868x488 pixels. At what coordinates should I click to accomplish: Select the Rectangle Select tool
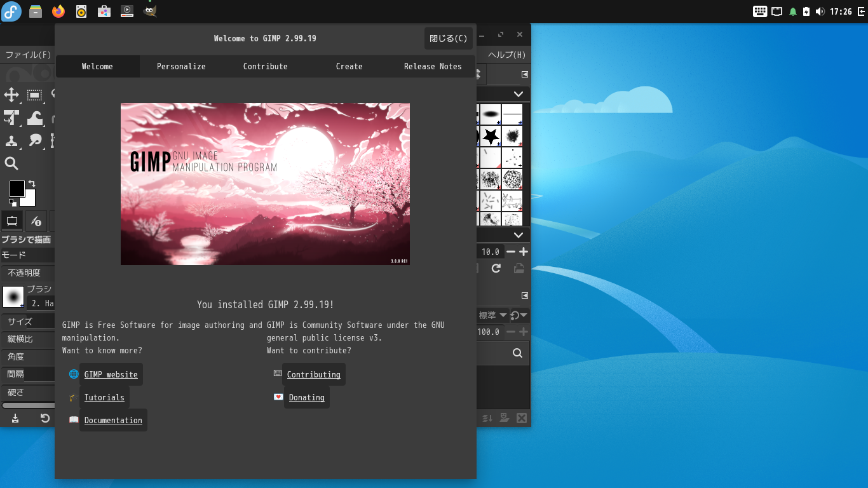[x=34, y=95]
